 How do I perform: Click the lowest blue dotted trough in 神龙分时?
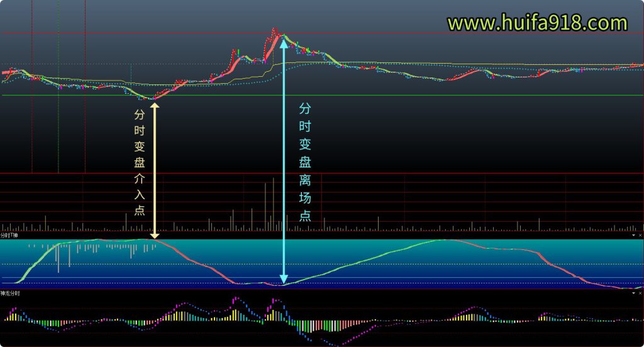pos(336,344)
